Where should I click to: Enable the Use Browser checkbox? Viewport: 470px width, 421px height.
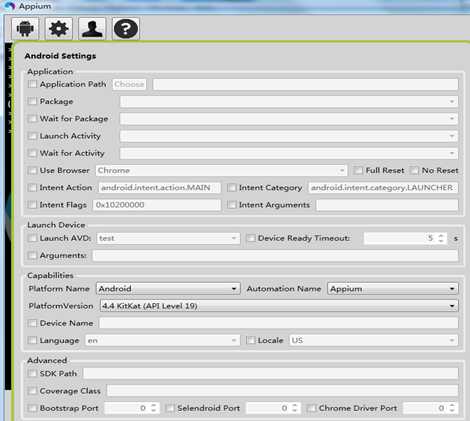click(32, 170)
